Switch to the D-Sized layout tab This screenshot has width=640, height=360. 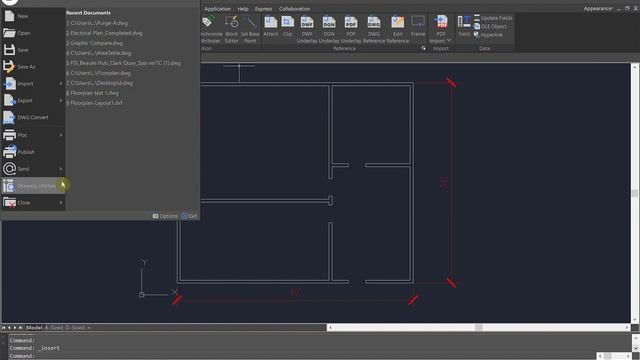pos(75,327)
